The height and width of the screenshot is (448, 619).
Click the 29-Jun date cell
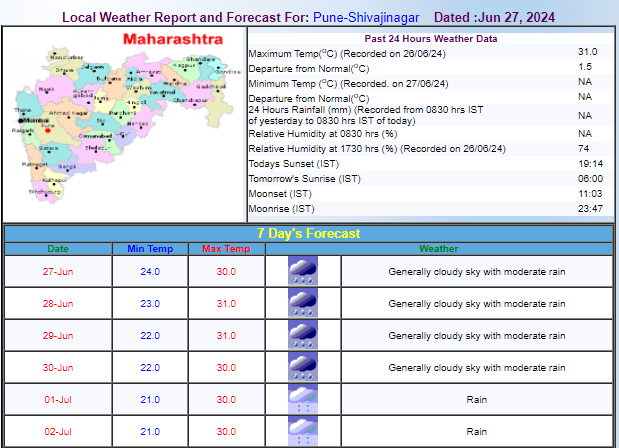pos(58,336)
